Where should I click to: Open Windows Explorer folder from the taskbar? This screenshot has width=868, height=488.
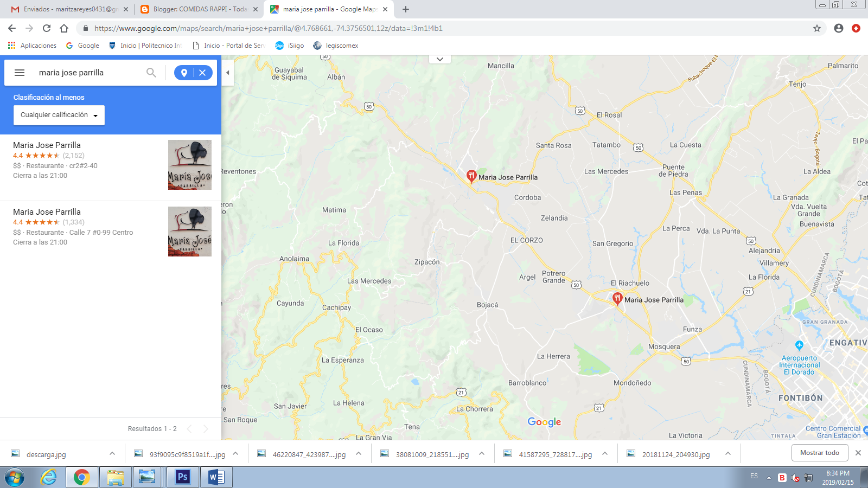click(x=116, y=477)
